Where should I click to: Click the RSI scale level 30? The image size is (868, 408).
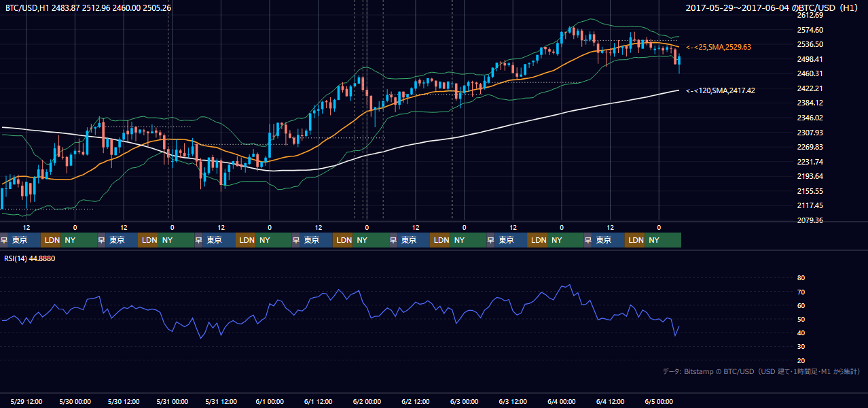point(801,347)
